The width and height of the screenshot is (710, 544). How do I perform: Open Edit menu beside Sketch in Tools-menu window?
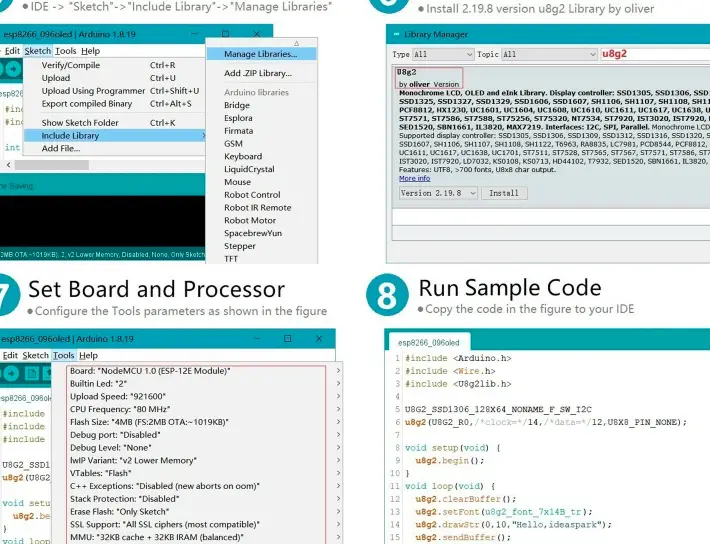tap(10, 356)
